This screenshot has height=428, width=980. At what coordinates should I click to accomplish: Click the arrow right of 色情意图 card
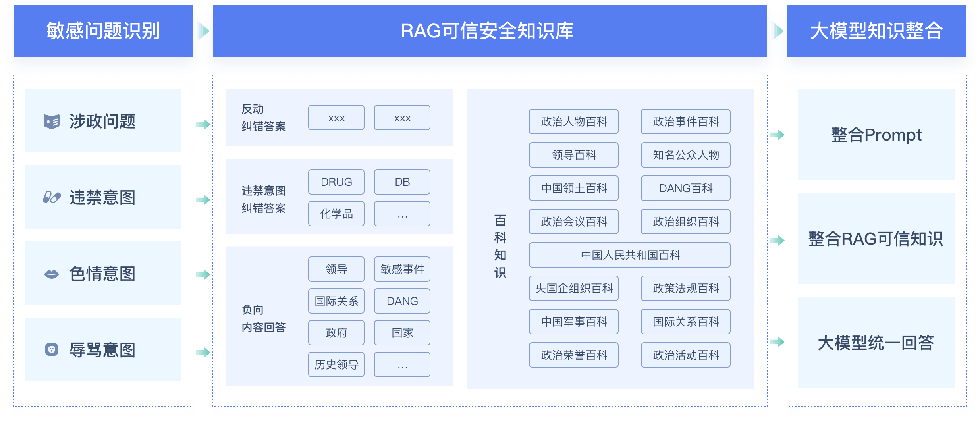pyautogui.click(x=203, y=274)
